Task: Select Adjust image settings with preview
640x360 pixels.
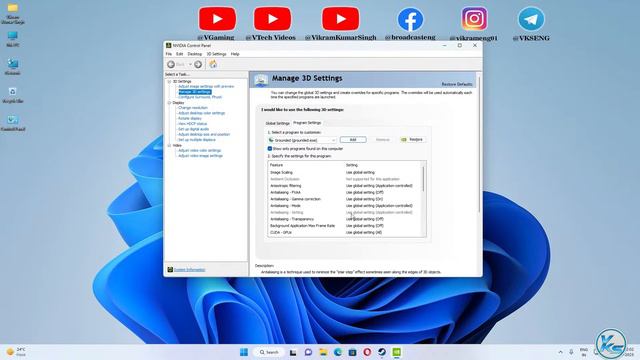Action: [x=206, y=87]
